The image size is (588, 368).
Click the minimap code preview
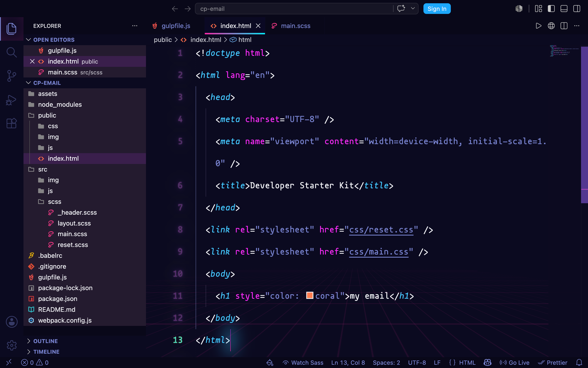[564, 51]
